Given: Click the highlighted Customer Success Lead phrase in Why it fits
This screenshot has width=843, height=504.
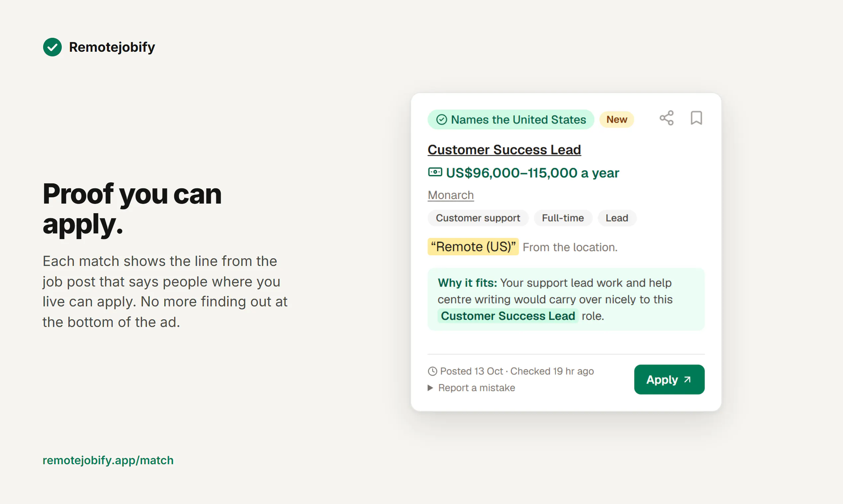Looking at the screenshot, I should pyautogui.click(x=507, y=316).
